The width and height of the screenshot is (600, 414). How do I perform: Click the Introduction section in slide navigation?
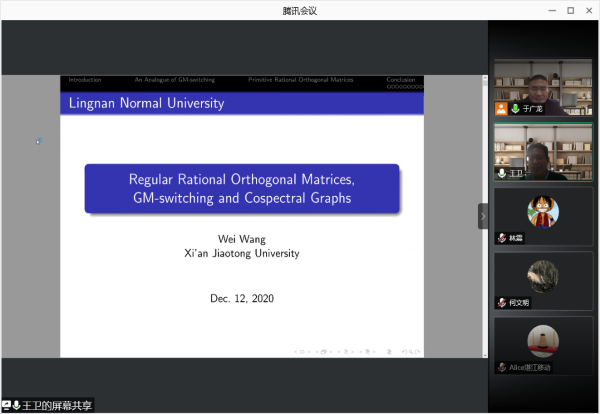pyautogui.click(x=85, y=79)
